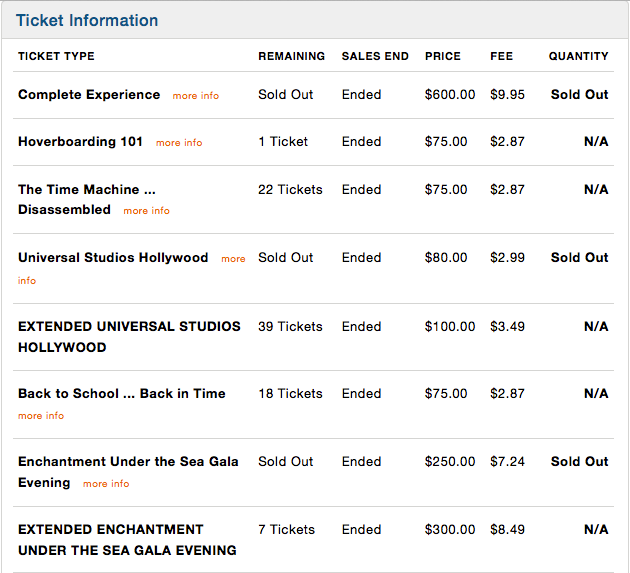Viewport: 630px width, 573px height.
Task: Click $2.87 fee for Back to School
Action: tap(507, 393)
